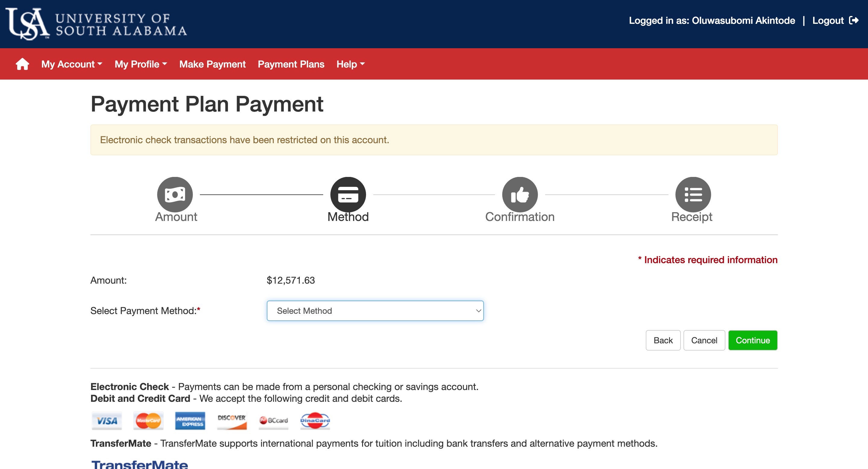The width and height of the screenshot is (868, 469).
Task: Click the Back button
Action: pyautogui.click(x=663, y=340)
